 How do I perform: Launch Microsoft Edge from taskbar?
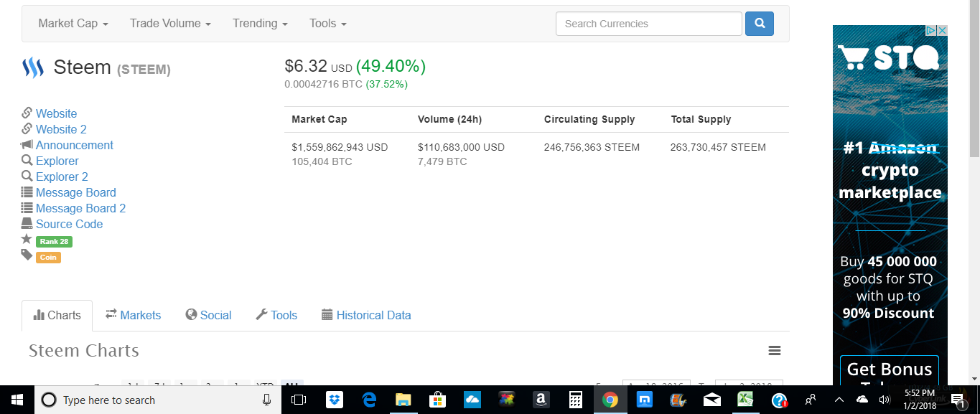pos(369,400)
